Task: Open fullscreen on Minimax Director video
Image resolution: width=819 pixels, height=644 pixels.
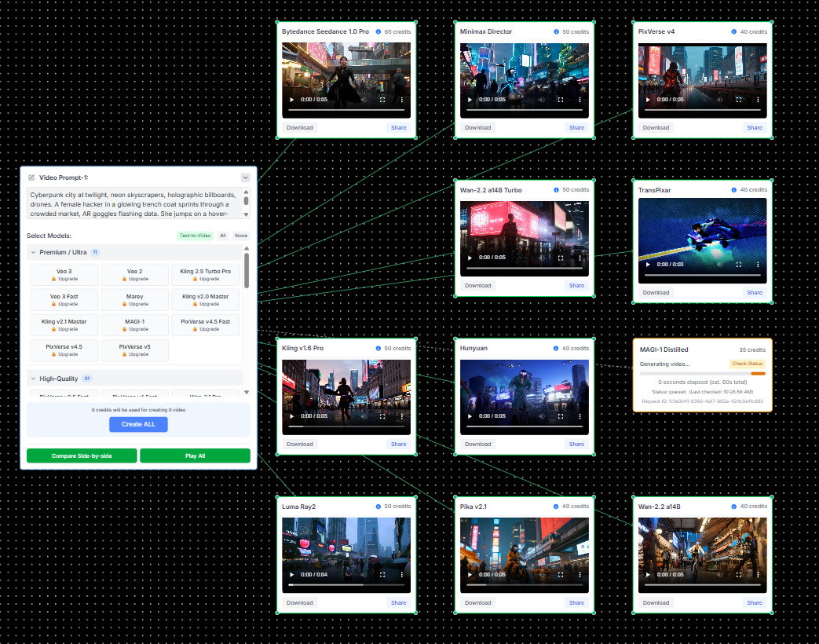Action: click(561, 100)
